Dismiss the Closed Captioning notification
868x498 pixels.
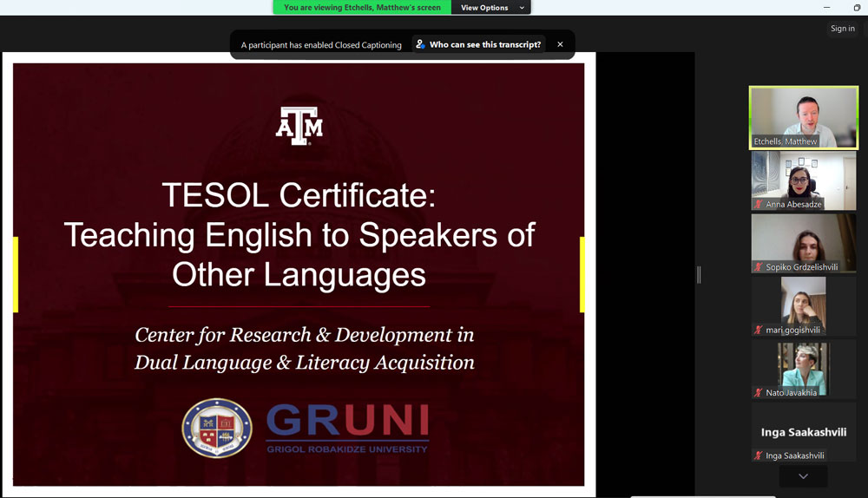tap(560, 44)
